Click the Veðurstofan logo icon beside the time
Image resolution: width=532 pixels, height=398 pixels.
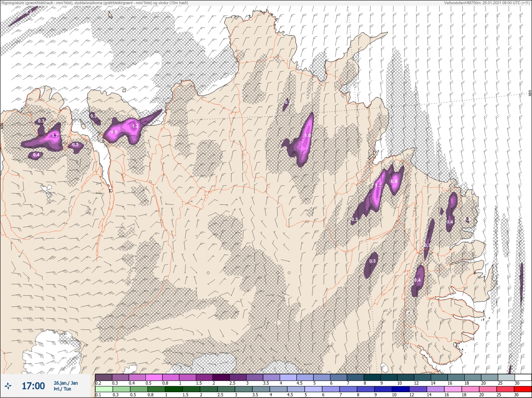(x=8, y=386)
